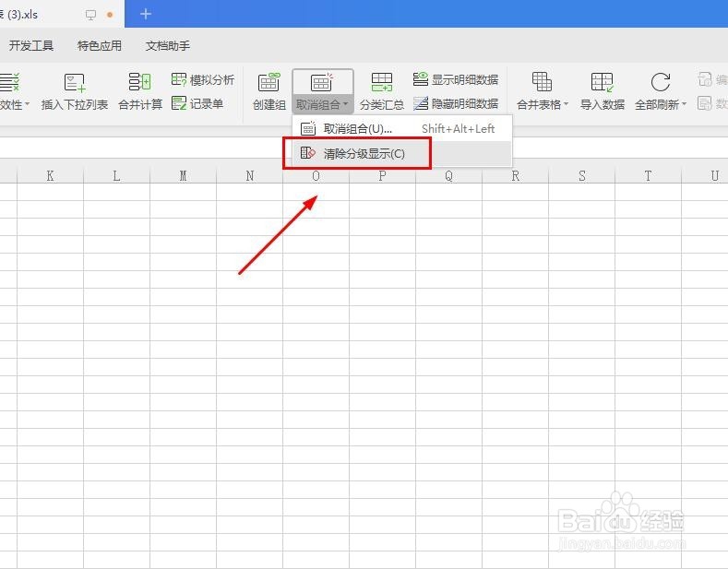Show detail data (显示明细数据)

(x=456, y=79)
